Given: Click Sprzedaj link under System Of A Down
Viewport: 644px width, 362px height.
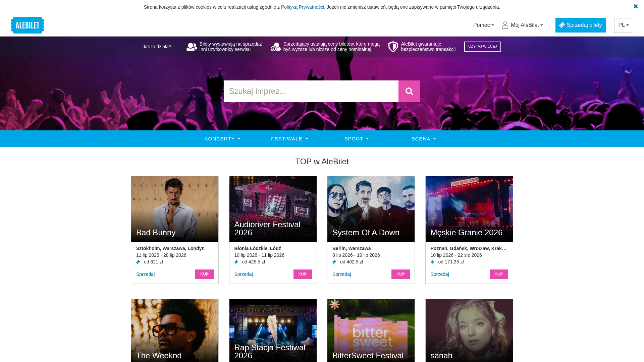Looking at the screenshot, I should coord(341,274).
